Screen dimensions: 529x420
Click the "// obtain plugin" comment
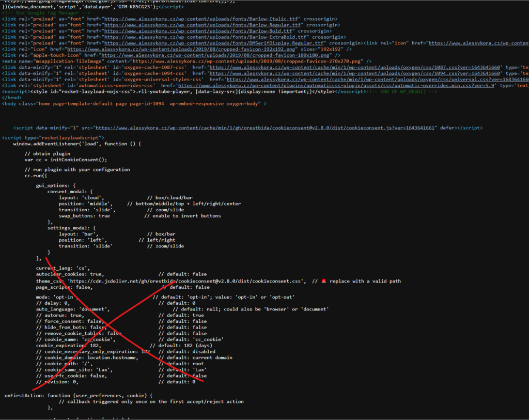click(x=47, y=154)
